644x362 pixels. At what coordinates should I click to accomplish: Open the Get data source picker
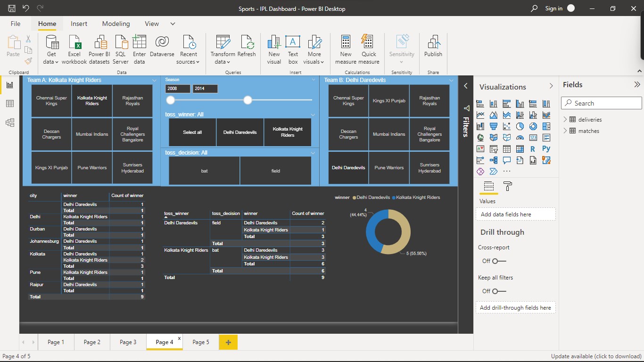(51, 49)
